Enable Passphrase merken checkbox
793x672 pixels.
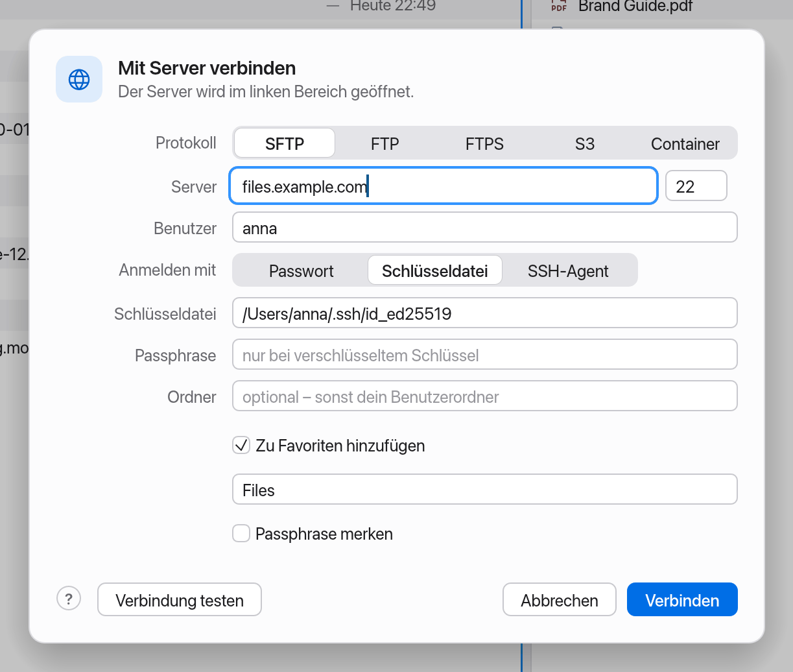241,534
